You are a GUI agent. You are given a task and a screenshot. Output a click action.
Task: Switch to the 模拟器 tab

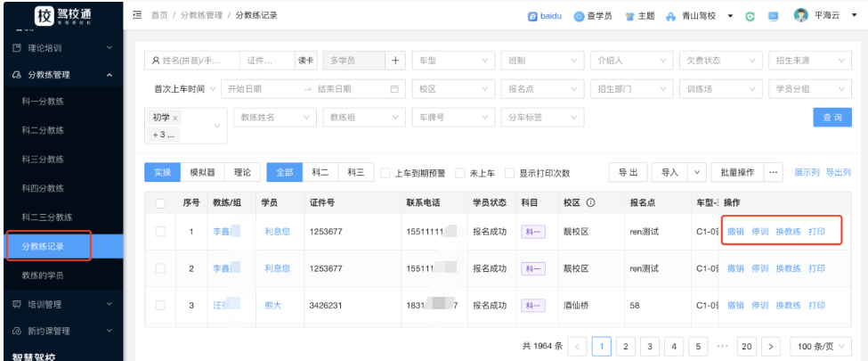(203, 172)
